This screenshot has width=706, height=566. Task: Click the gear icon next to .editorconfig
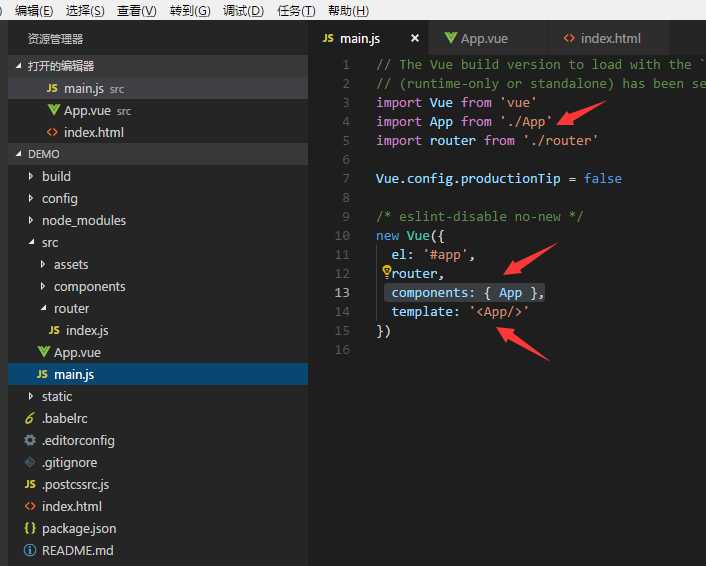[30, 440]
